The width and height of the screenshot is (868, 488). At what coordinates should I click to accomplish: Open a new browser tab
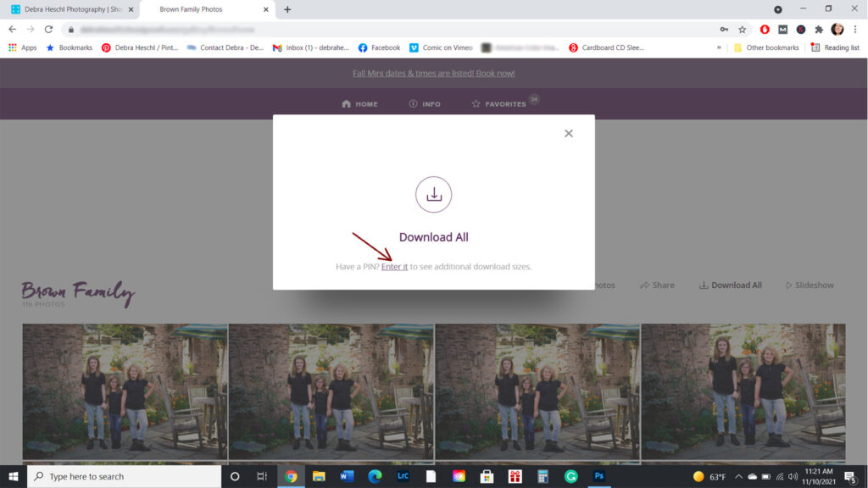(x=287, y=9)
